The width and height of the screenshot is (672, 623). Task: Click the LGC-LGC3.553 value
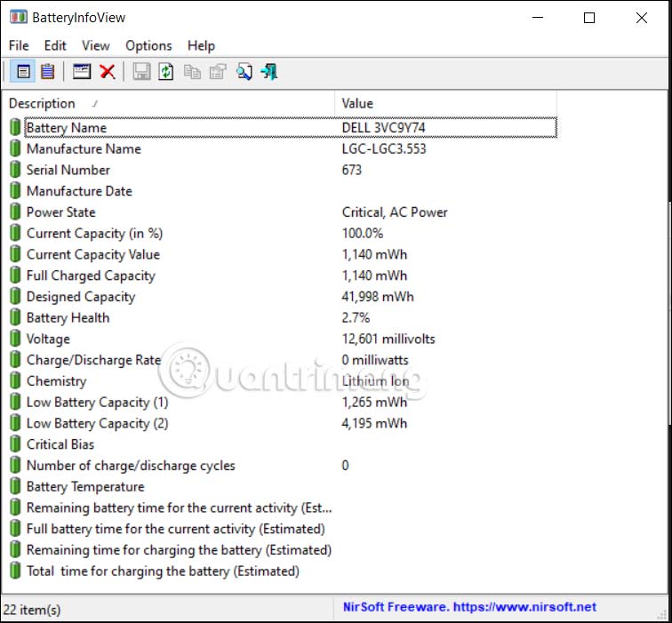(384, 148)
